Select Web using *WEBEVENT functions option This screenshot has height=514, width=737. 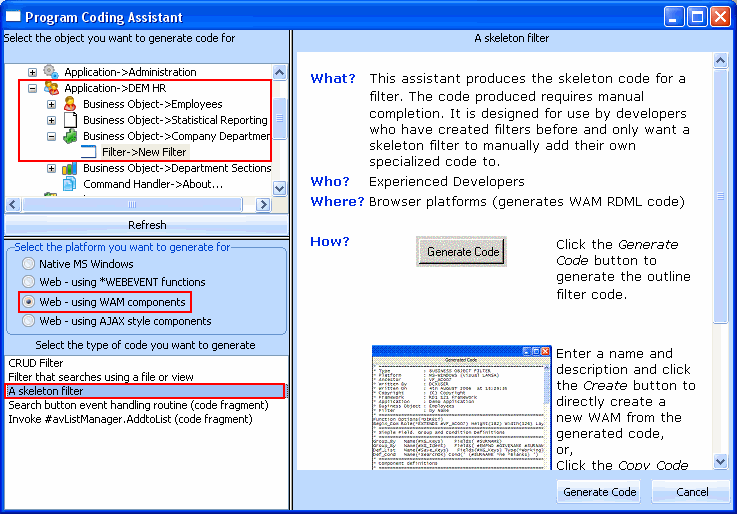29,281
